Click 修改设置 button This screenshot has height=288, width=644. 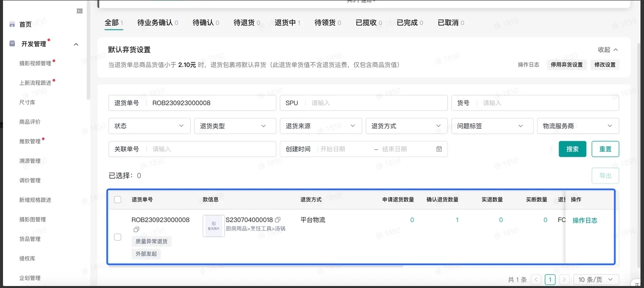605,64
